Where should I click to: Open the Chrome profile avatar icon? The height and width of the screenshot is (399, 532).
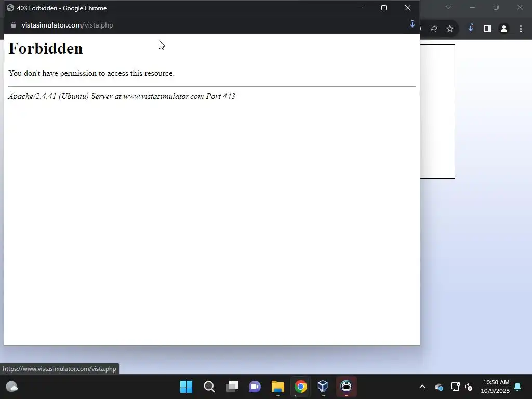pyautogui.click(x=504, y=29)
